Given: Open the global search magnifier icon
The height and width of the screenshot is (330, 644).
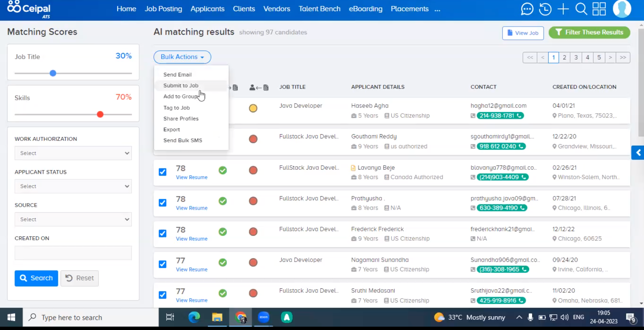Looking at the screenshot, I should (x=581, y=9).
